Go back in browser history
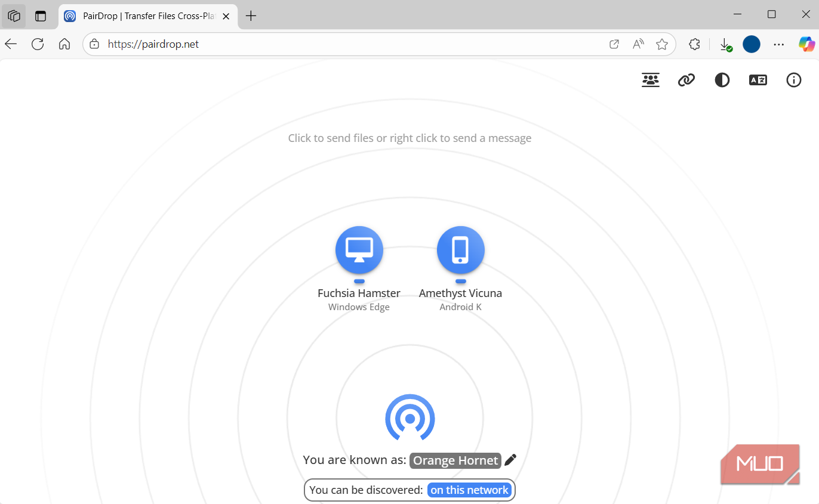 click(x=11, y=44)
